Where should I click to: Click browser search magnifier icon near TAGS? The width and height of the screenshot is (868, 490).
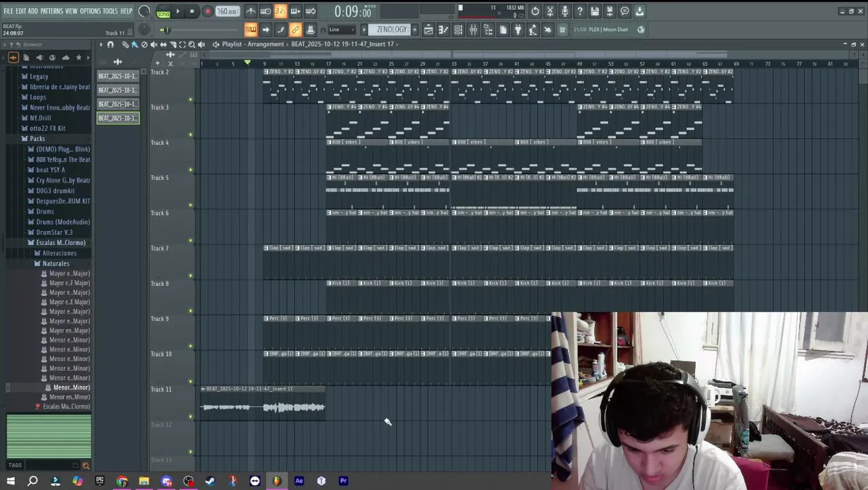pos(86,465)
